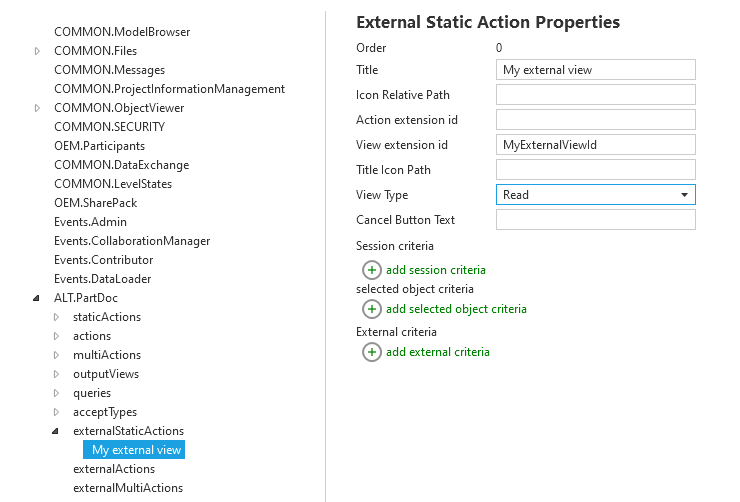Select Events.CollaborationManager in the tree

(132, 241)
